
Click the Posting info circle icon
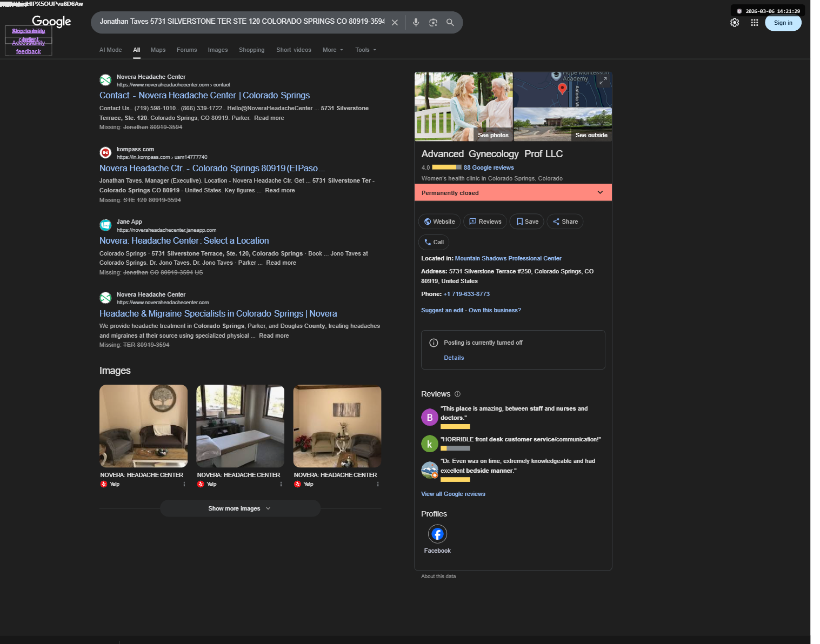[x=434, y=343]
